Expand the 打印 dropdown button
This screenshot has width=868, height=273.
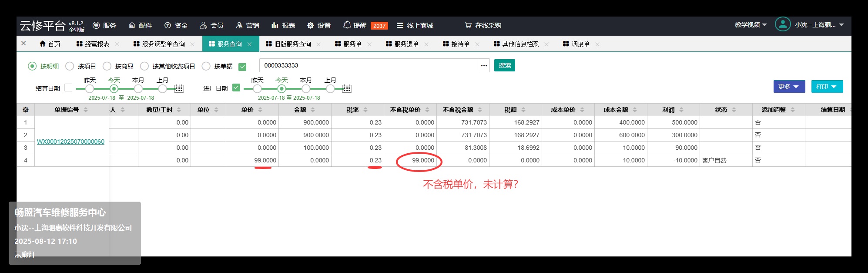pyautogui.click(x=827, y=87)
